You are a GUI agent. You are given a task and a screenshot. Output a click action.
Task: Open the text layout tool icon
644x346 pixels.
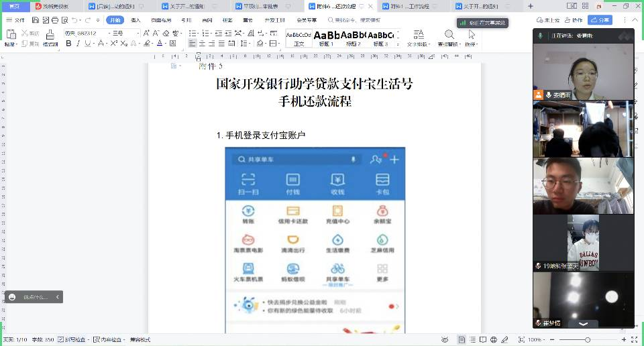[x=419, y=34]
